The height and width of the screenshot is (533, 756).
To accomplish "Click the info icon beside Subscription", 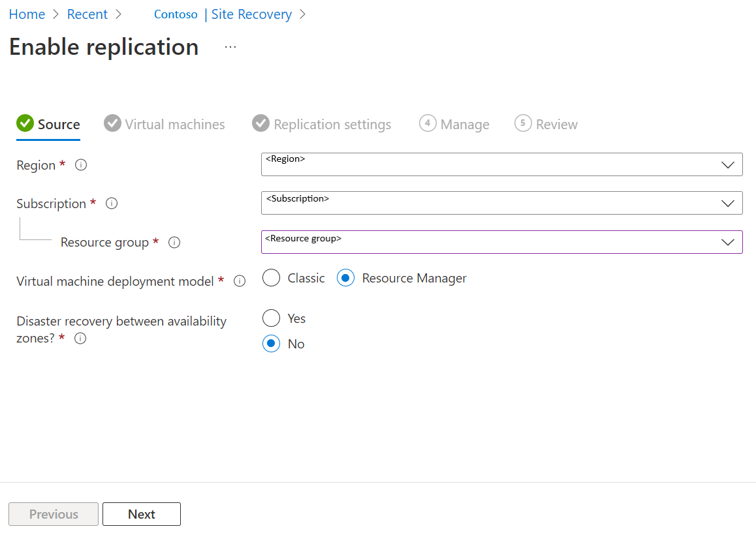I will tap(112, 204).
